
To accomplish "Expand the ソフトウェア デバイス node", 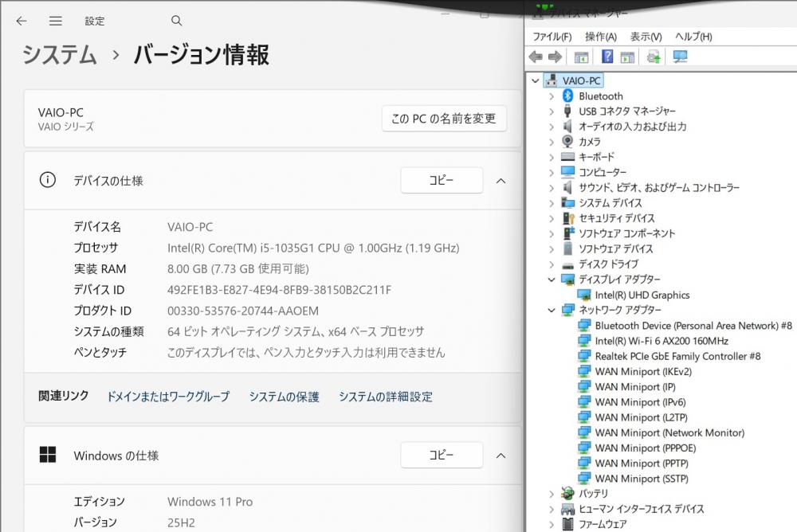I will [x=552, y=249].
